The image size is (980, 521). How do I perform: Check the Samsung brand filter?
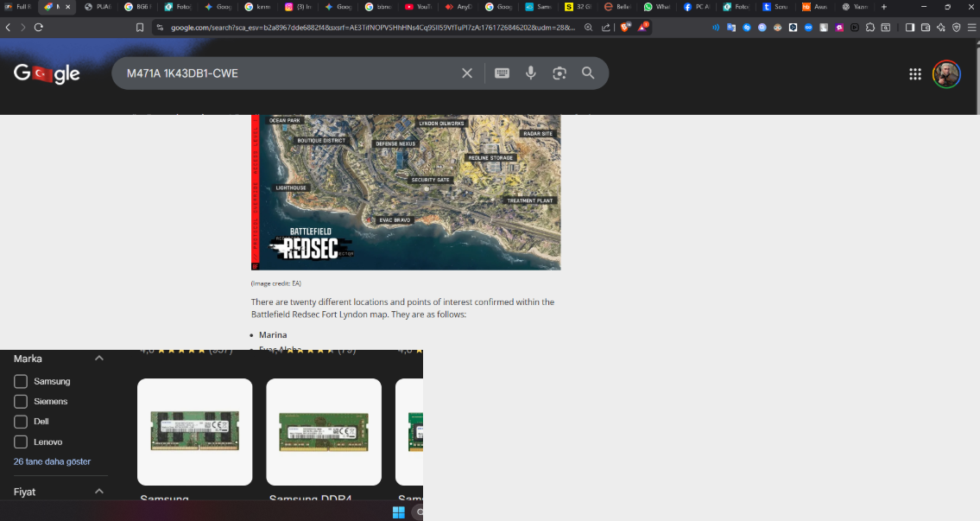click(x=21, y=382)
